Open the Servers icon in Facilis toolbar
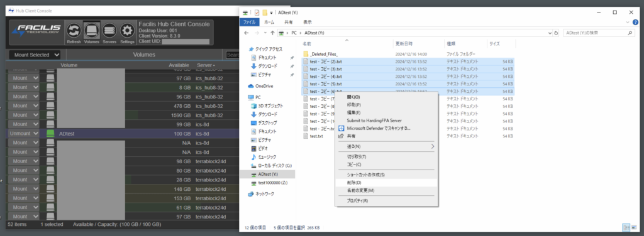This screenshot has width=644, height=236. 109,31
